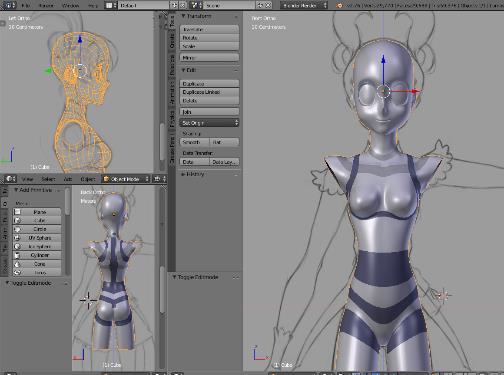504x375 pixels.
Task: Click the Join button
Action: [x=209, y=112]
